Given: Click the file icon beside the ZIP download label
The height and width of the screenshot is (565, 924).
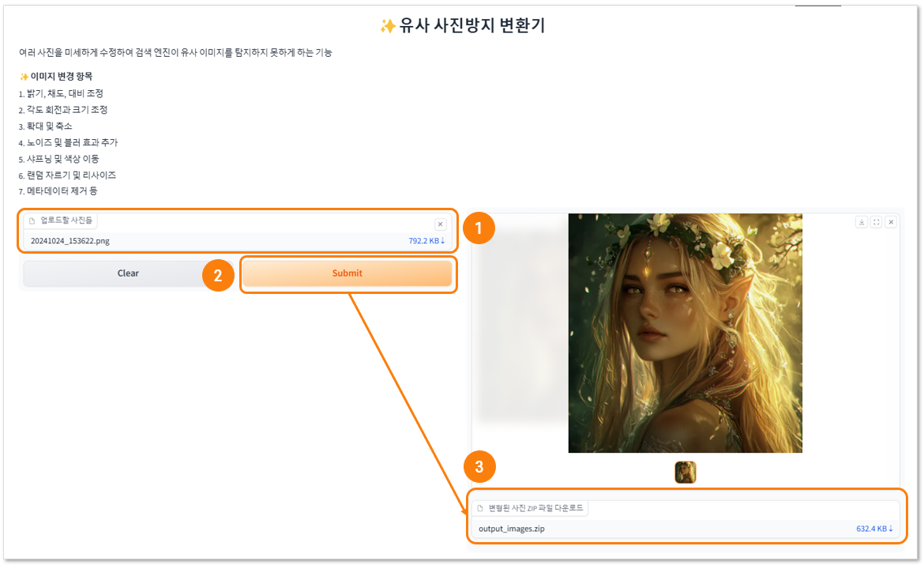Looking at the screenshot, I should 480,508.
